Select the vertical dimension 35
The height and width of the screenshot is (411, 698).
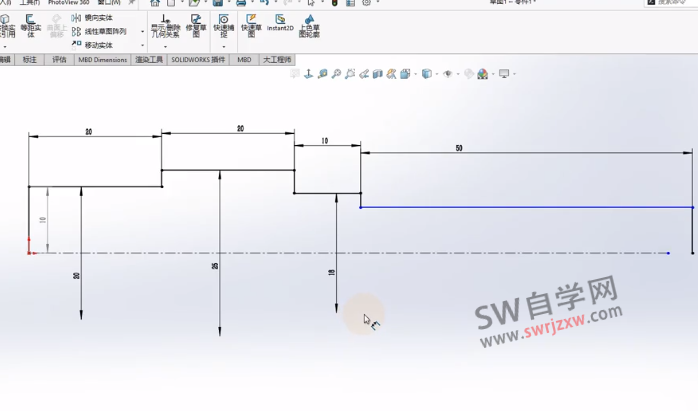215,266
